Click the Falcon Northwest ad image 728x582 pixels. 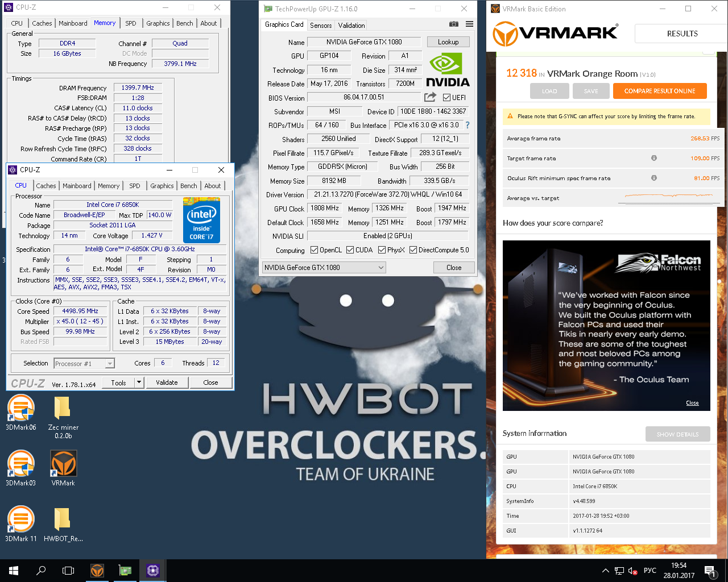606,325
